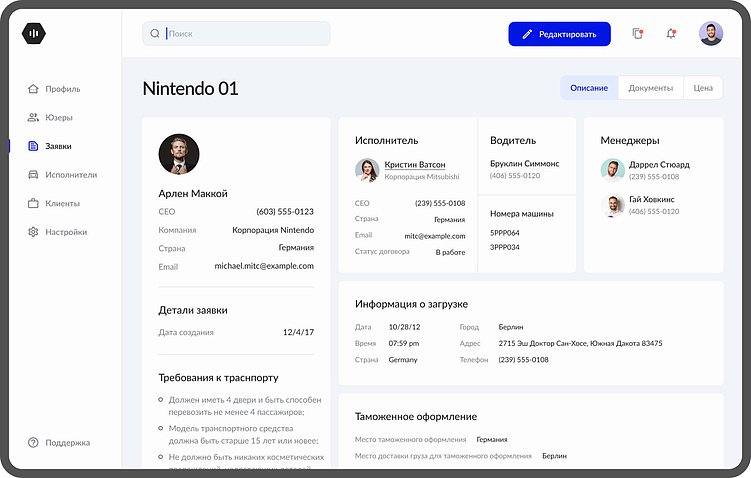Open Профиль via home icon

pos(33,89)
